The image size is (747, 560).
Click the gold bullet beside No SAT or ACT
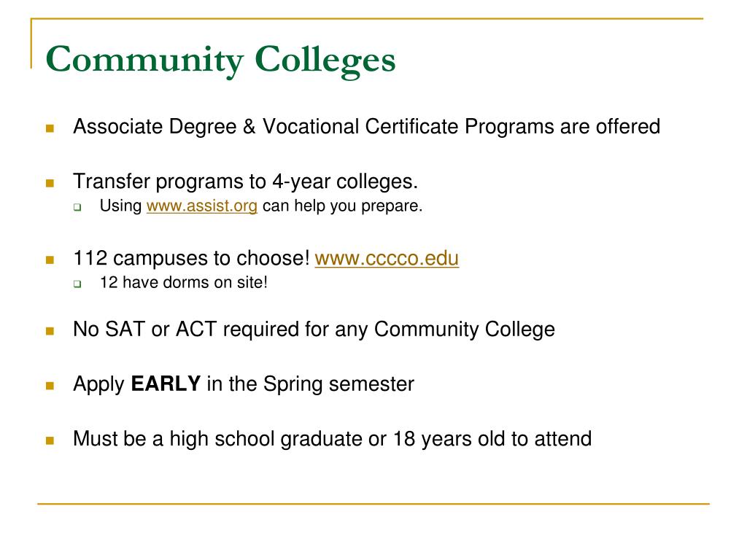click(50, 331)
